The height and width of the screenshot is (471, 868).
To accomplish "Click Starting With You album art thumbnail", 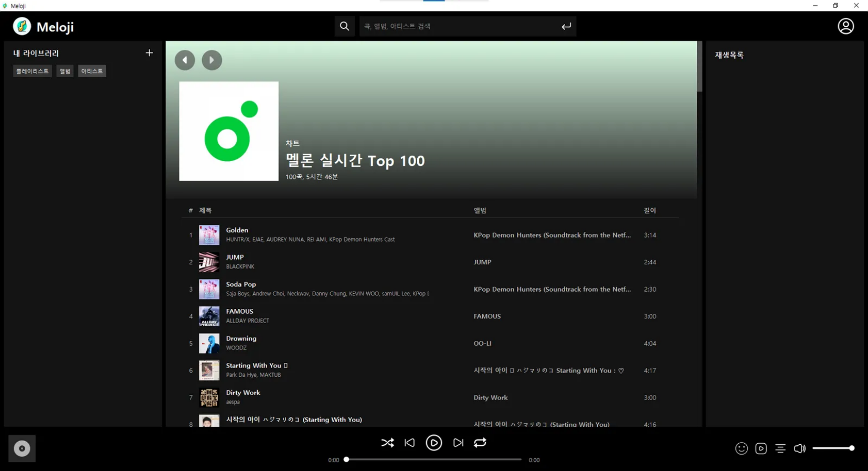I will (x=209, y=370).
